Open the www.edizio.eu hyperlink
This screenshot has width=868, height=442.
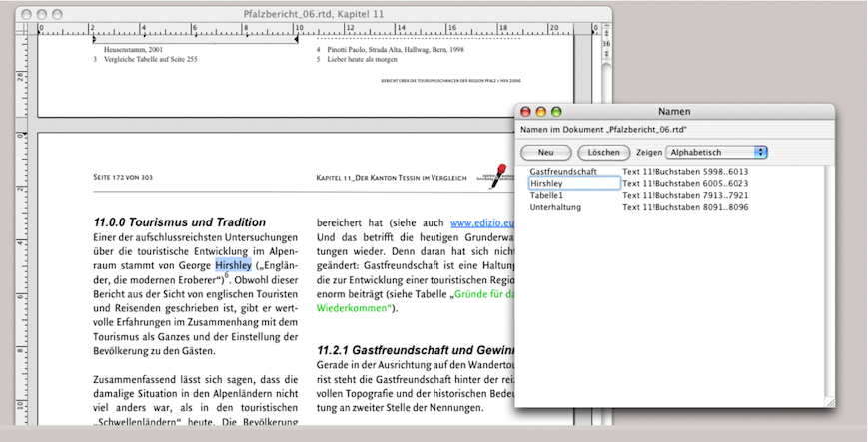point(481,223)
